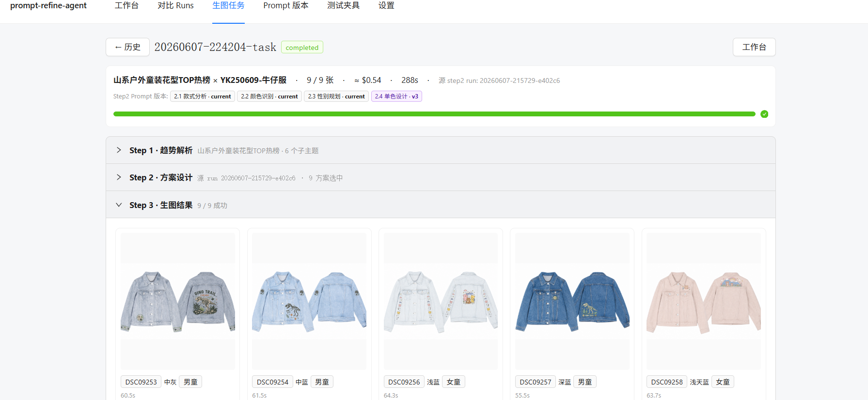The width and height of the screenshot is (868, 400).
Task: Click the 63.7s time under DSC09258
Action: (654, 396)
